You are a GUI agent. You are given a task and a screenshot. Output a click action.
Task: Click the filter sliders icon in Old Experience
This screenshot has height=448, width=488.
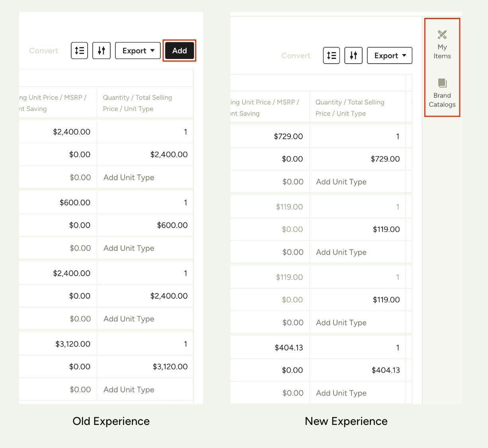[x=102, y=51]
